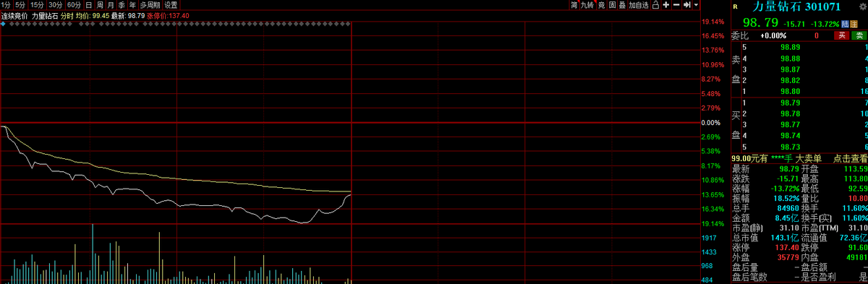Click the 分时 label in chart header
This screenshot has width=868, height=284.
[67, 15]
